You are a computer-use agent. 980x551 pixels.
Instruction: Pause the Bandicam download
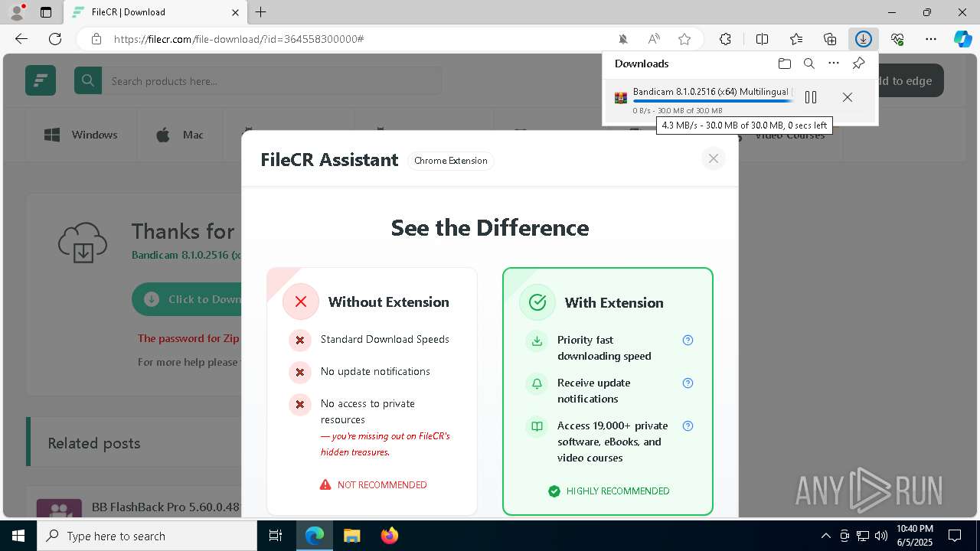click(x=811, y=97)
